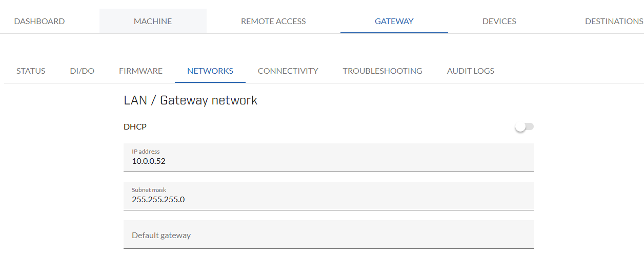Show the gateway STATUS sub-tab
The width and height of the screenshot is (644, 256).
[31, 71]
